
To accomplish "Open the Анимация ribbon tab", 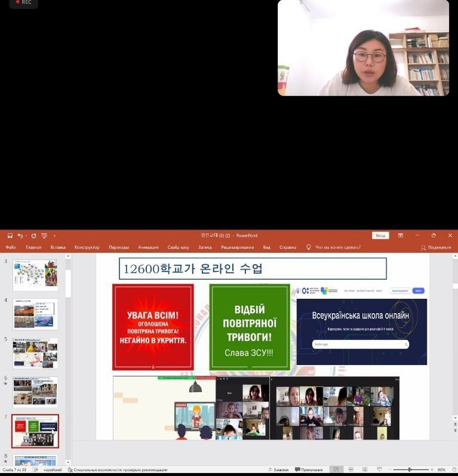I will point(148,247).
